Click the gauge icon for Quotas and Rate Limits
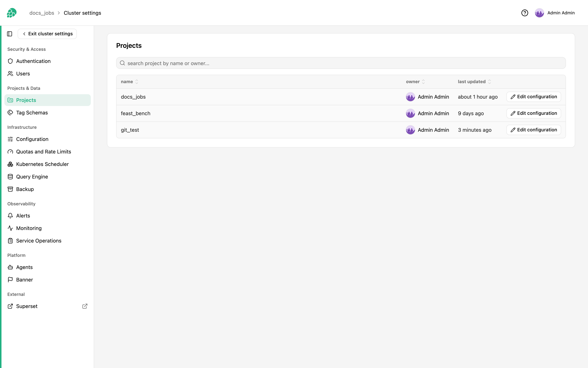 point(10,152)
